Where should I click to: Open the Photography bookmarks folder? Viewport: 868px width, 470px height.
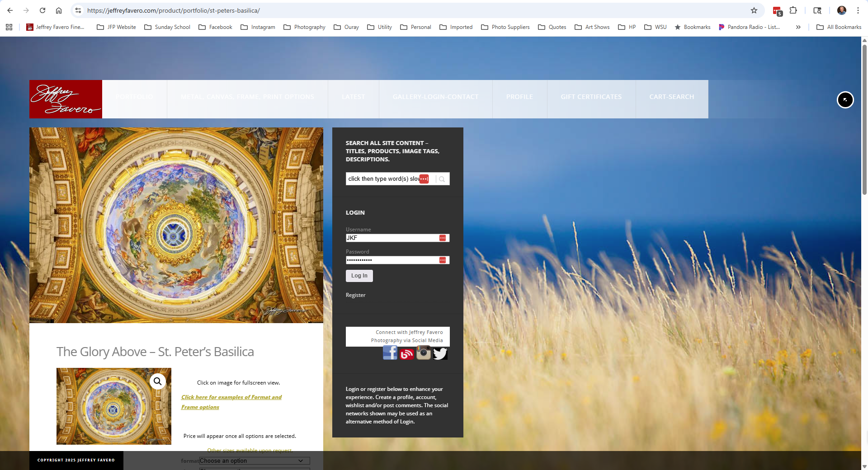304,27
